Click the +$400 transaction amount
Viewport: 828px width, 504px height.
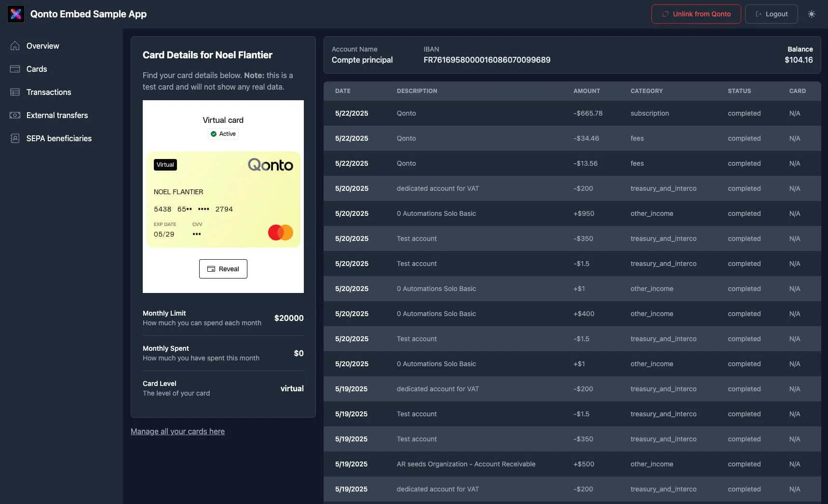pos(584,314)
